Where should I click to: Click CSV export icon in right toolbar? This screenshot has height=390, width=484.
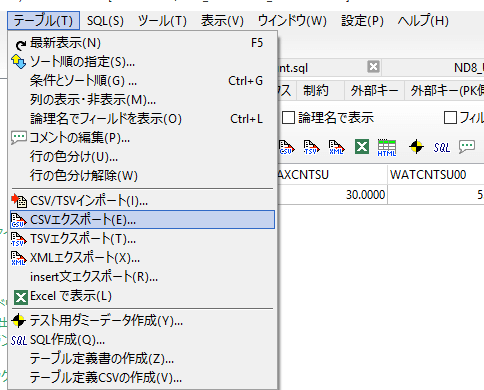click(286, 147)
